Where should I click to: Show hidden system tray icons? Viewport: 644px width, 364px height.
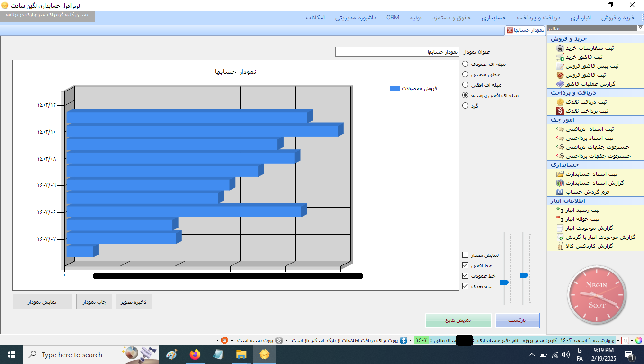[x=531, y=355]
